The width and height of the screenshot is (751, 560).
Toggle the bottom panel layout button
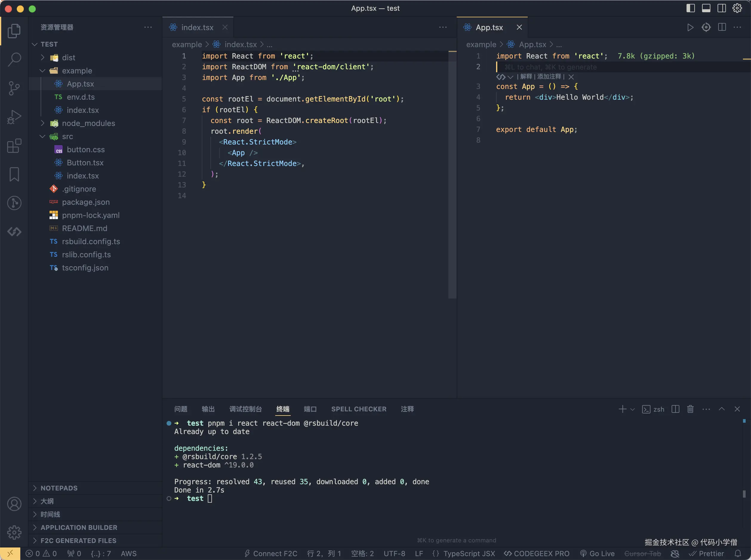706,8
